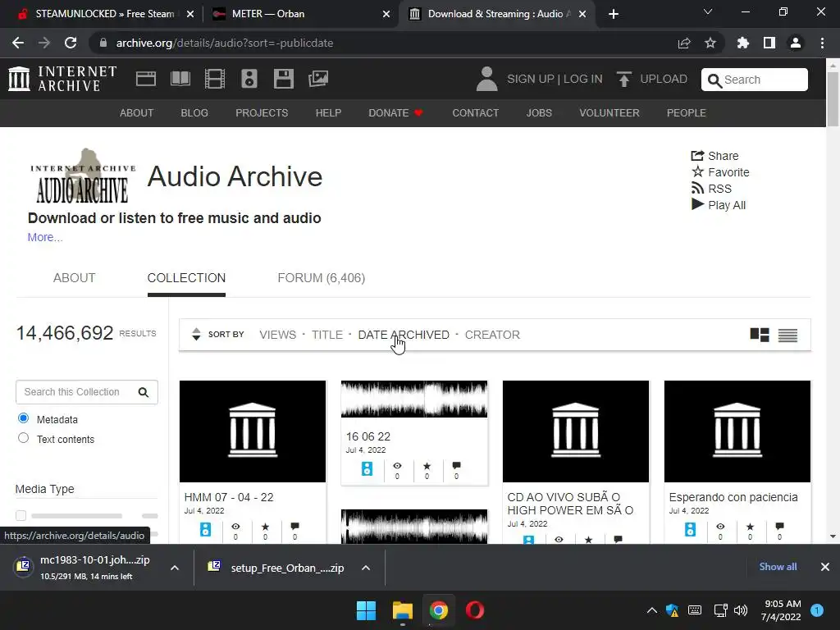
Task: Click the user avatar icon
Action: coord(486,79)
